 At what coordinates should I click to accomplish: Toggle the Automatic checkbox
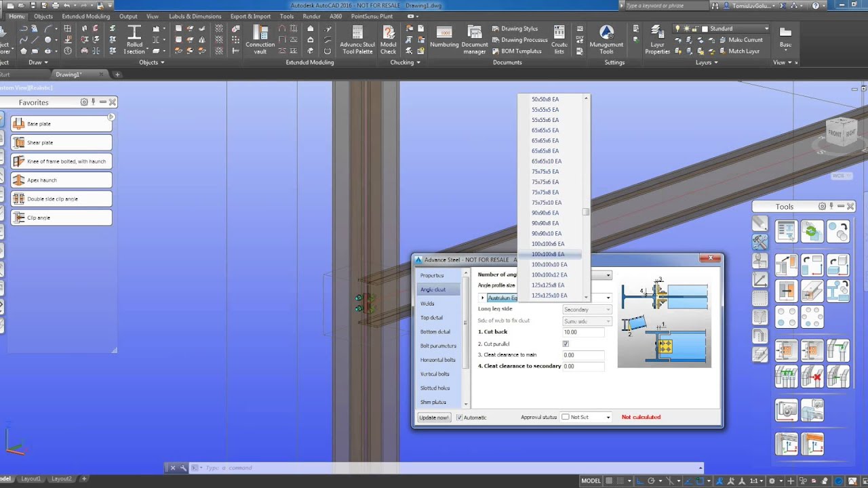[460, 418]
